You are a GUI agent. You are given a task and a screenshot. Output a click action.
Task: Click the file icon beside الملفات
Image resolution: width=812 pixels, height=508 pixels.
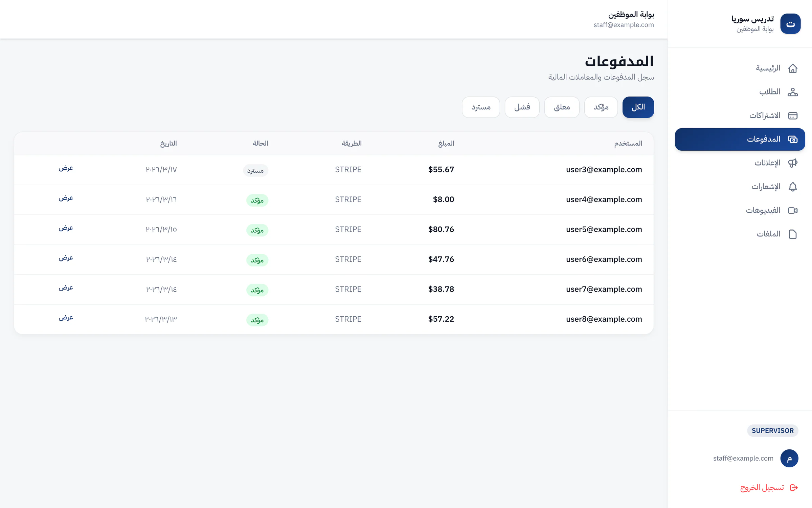pos(792,234)
